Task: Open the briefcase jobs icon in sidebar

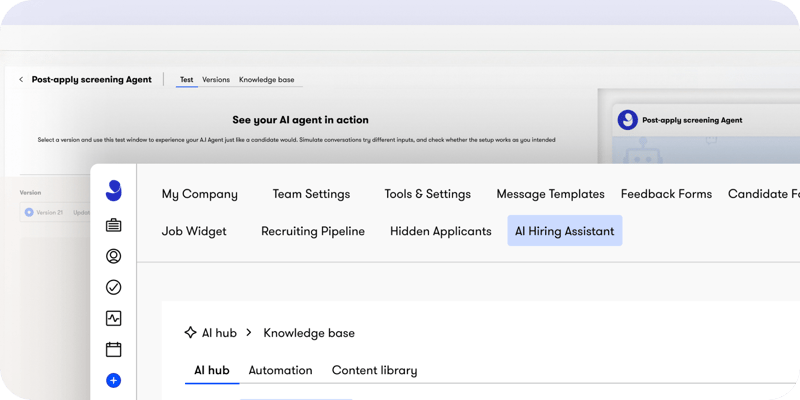Action: click(113, 225)
